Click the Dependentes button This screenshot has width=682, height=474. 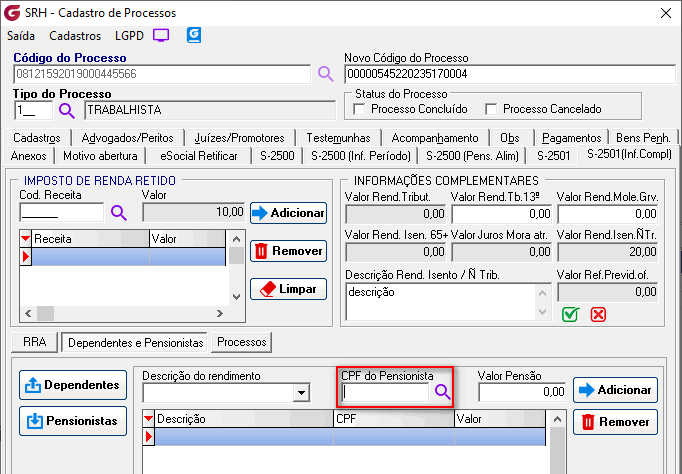pyautogui.click(x=73, y=385)
